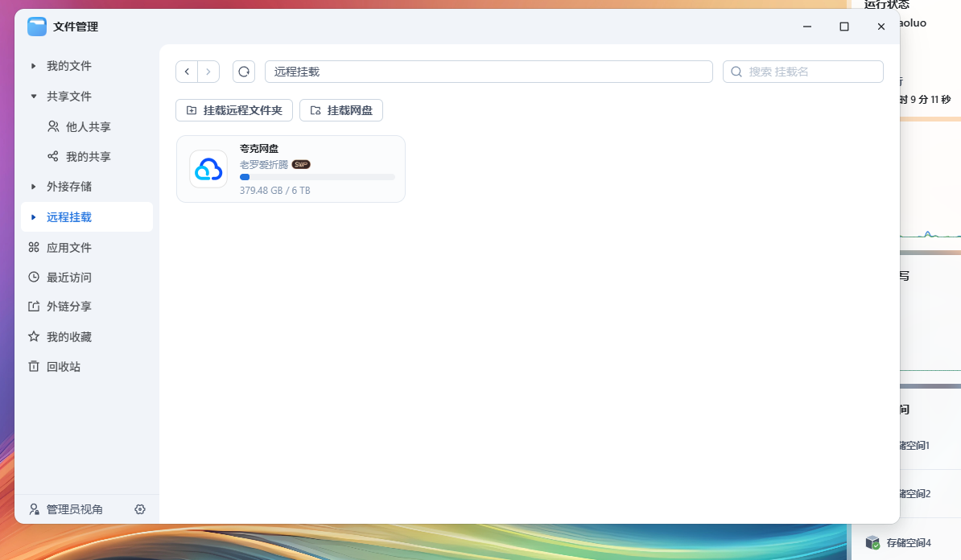The height and width of the screenshot is (560, 961).
Task: Minimize the 文件管理 window
Action: (807, 27)
